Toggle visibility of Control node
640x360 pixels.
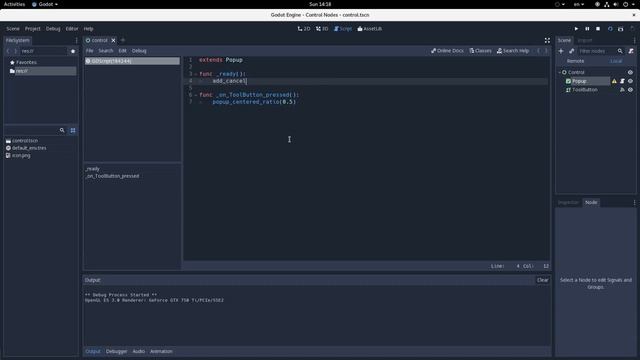[630, 72]
